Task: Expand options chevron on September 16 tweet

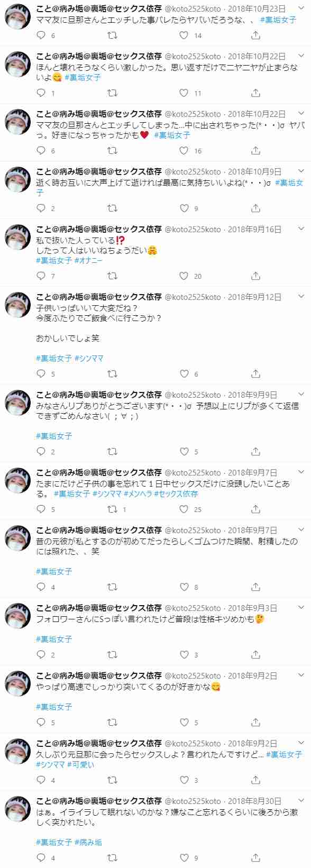Action: [301, 229]
